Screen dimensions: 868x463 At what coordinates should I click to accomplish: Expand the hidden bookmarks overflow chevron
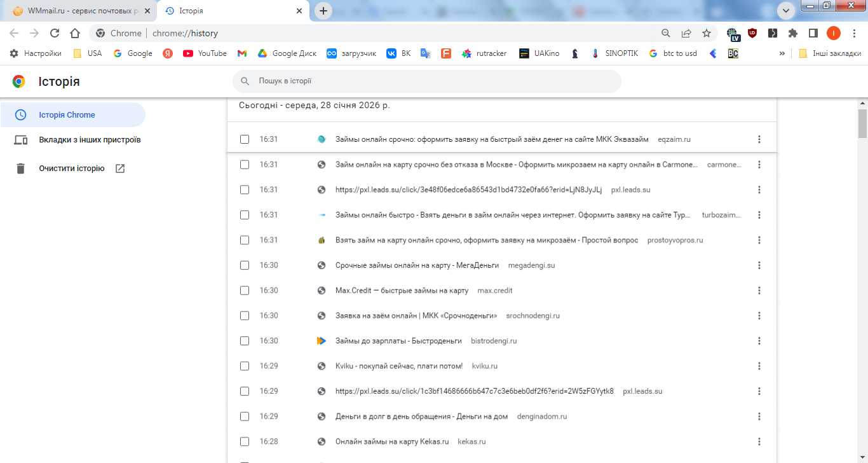click(782, 53)
